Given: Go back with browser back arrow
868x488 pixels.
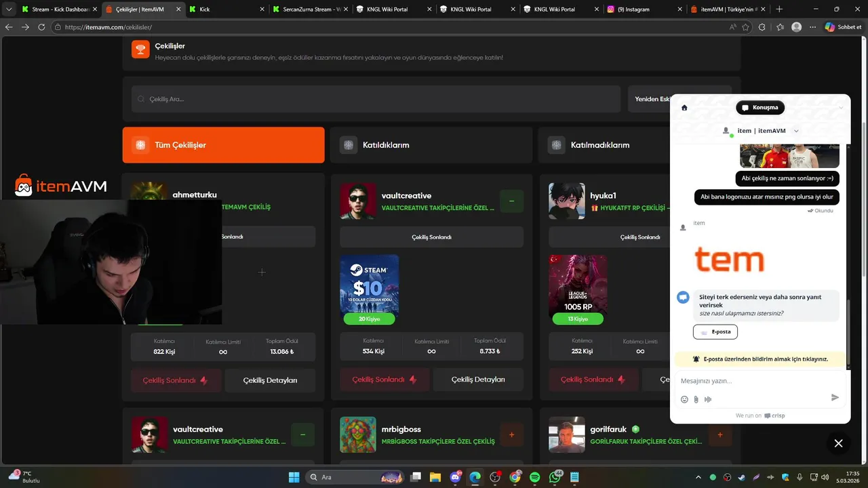Looking at the screenshot, I should coord(9,27).
